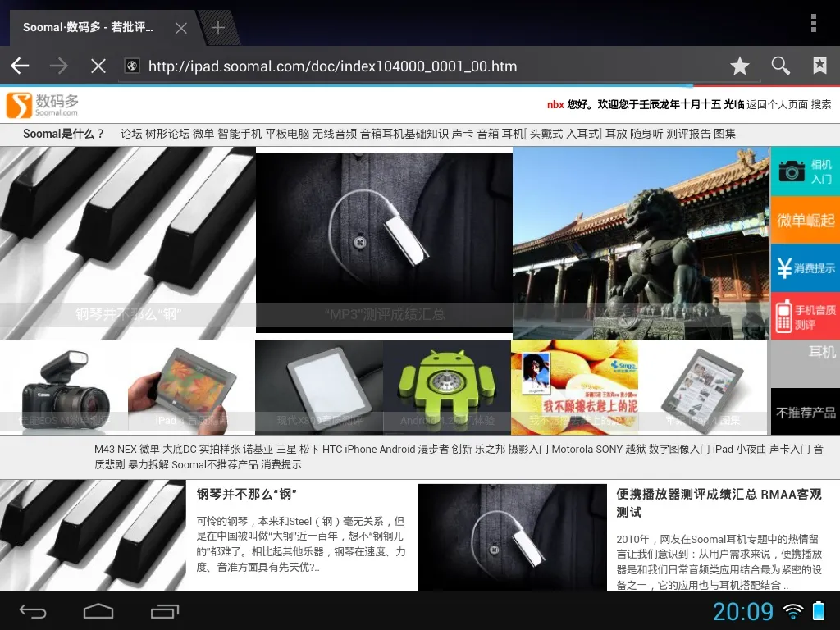This screenshot has width=840, height=630.
Task: Click the browser forward arrow
Action: [x=58, y=66]
